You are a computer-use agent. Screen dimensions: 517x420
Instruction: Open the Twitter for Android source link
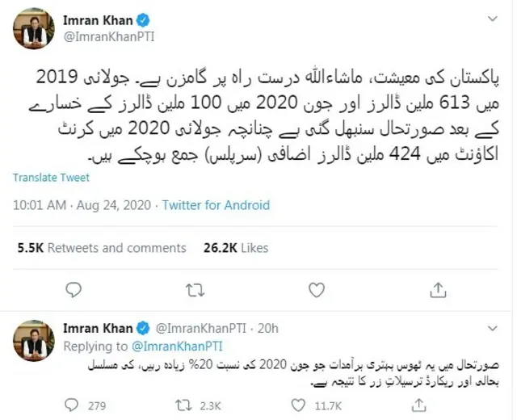(216, 206)
